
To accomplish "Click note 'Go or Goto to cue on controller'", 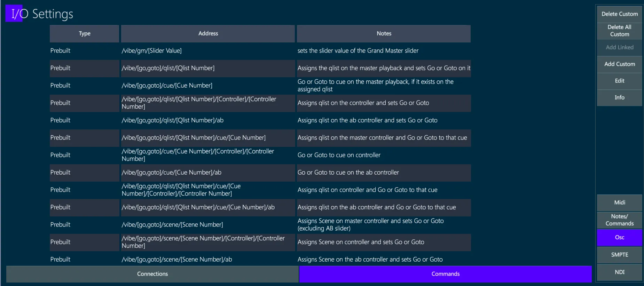I will (339, 155).
